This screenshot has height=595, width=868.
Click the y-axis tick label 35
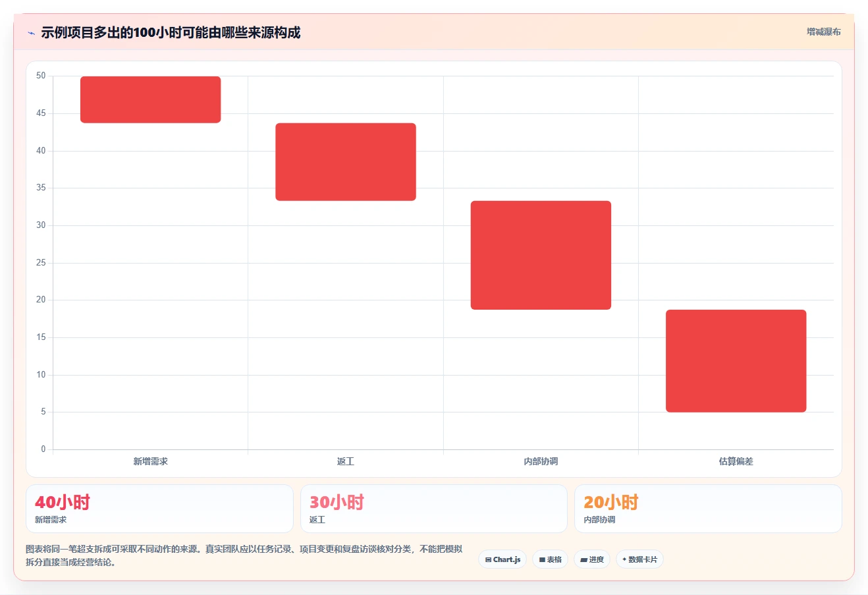41,188
